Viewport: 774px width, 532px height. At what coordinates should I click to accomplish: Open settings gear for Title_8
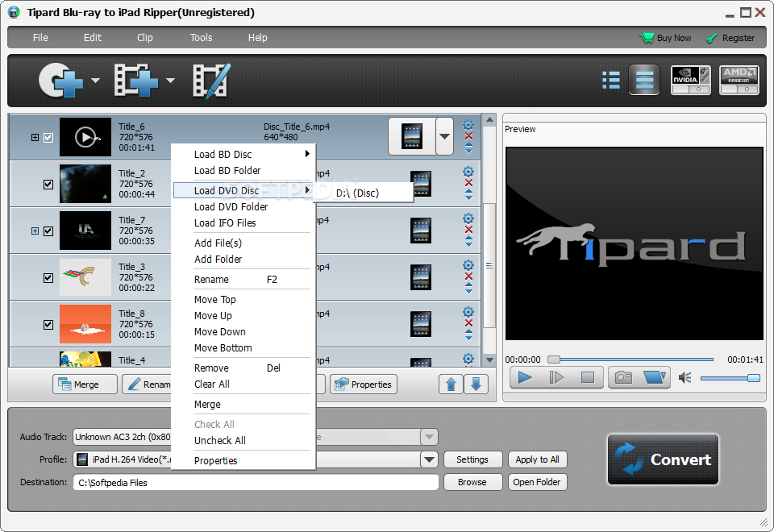click(x=468, y=312)
